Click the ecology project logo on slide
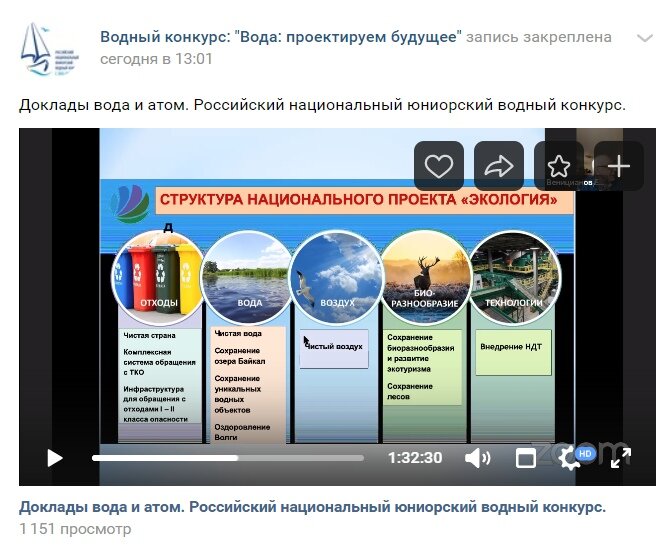Image resolution: width=671 pixels, height=550 pixels. [x=130, y=204]
